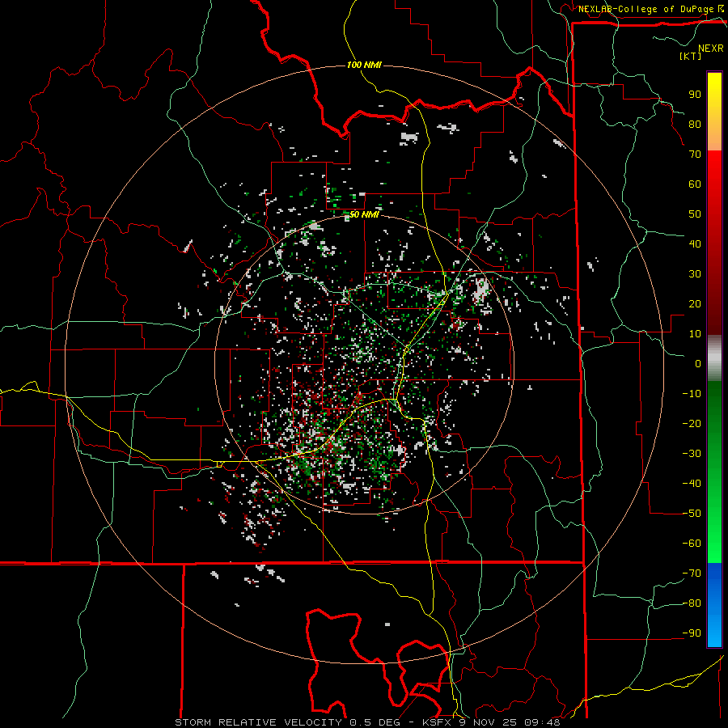Image resolution: width=728 pixels, height=728 pixels.
Task: Click the 70 value on the velocity scale
Action: coord(695,154)
